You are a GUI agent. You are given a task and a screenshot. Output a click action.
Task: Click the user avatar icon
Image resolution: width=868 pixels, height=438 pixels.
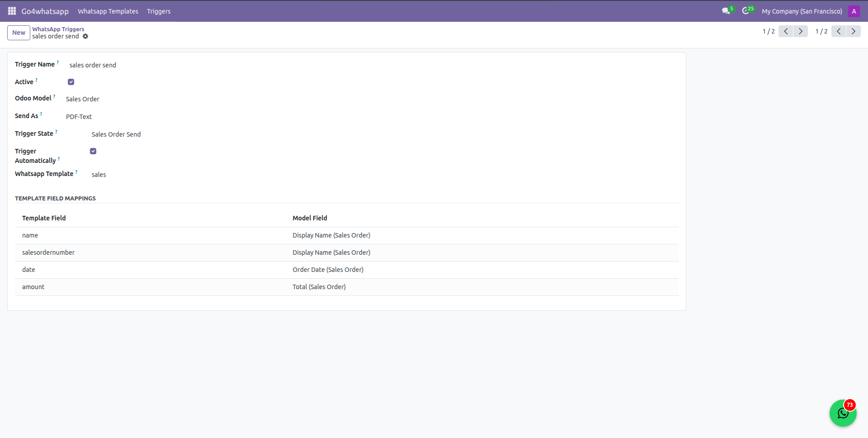pos(854,11)
